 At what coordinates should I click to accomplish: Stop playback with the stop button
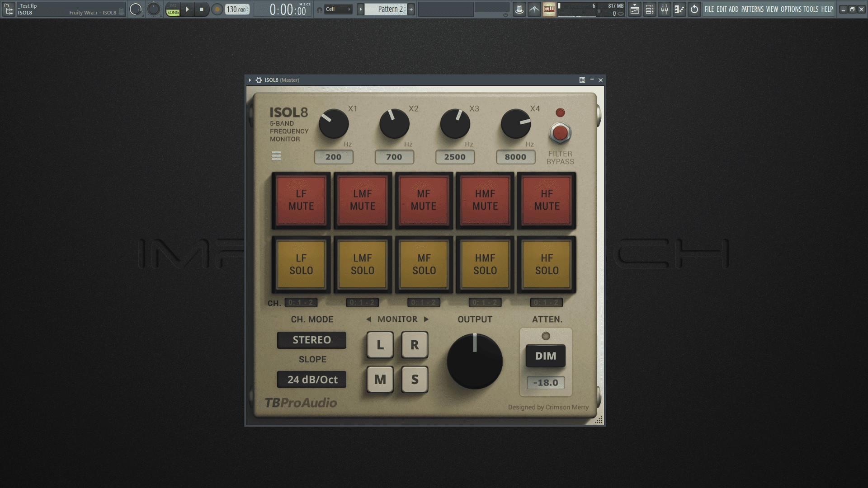(x=202, y=9)
